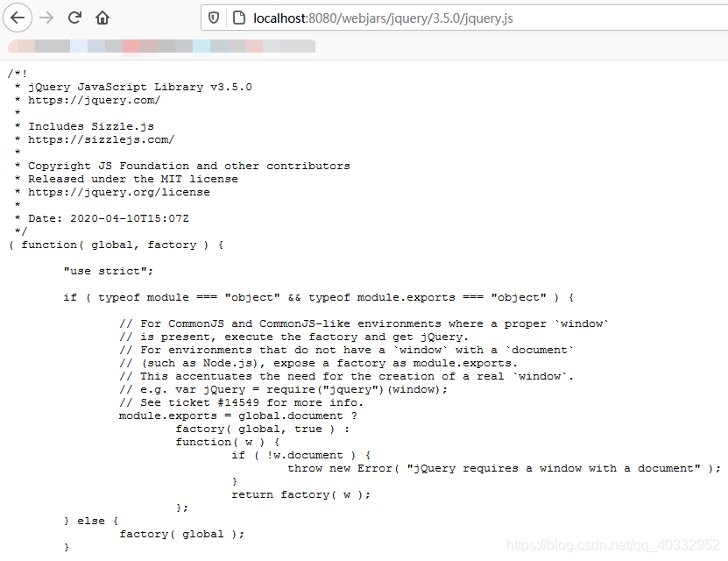Show site information via the page icon
The width and height of the screenshot is (728, 561).
tap(238, 18)
